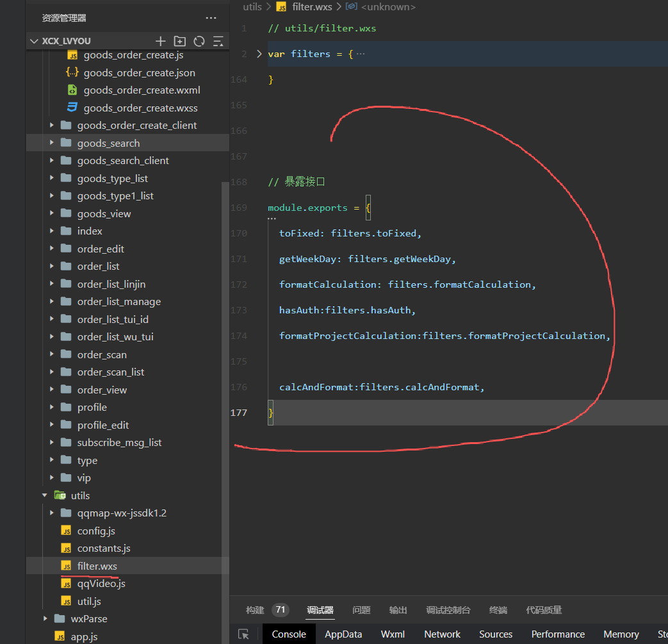Expand the wxParse folder
The height and width of the screenshot is (644, 668).
click(45, 618)
